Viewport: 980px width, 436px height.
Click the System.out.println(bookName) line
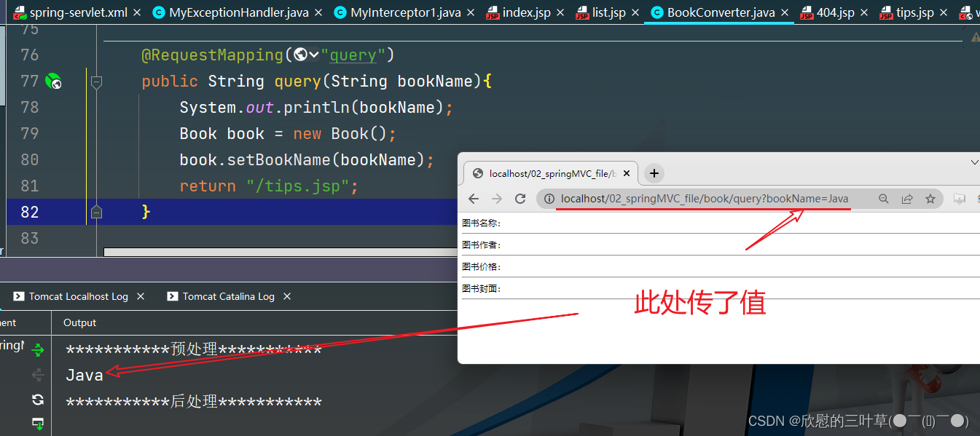point(316,108)
